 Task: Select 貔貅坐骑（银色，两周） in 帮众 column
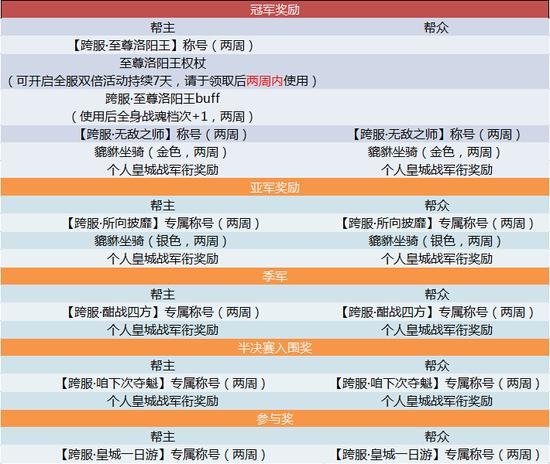pos(435,241)
